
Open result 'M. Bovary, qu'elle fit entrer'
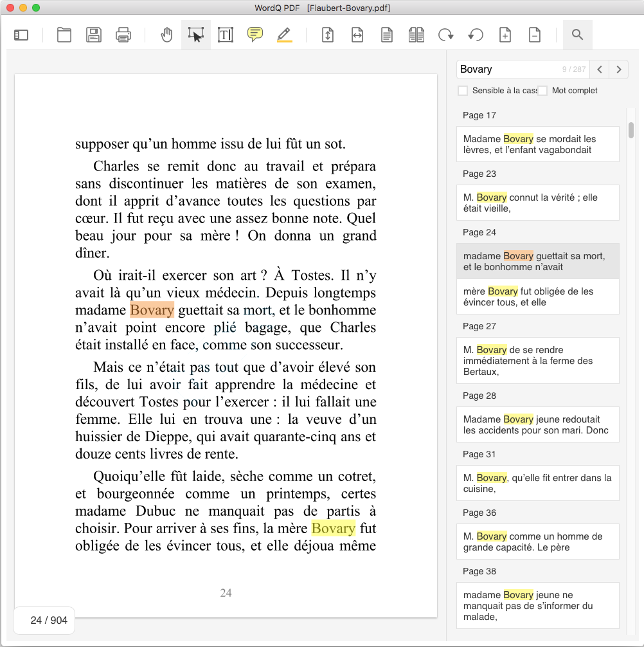pos(537,483)
